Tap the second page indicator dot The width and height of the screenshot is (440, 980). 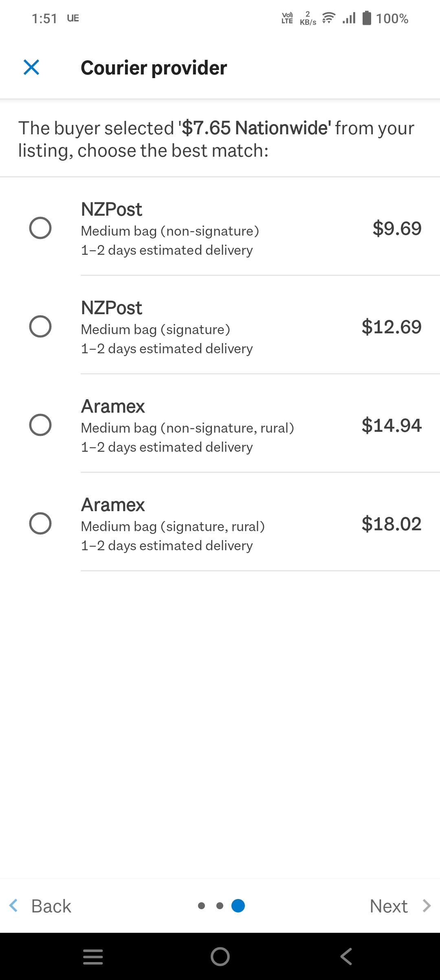coord(220,906)
